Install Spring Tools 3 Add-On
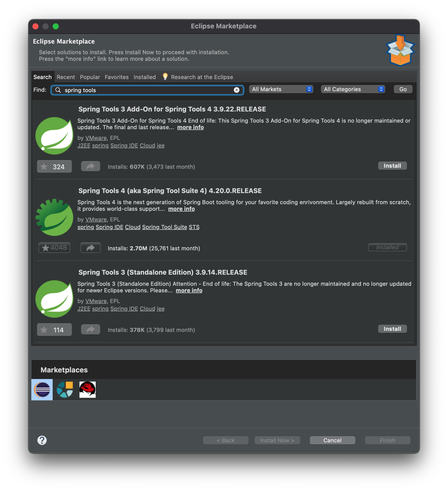The width and height of the screenshot is (448, 491). 392,166
